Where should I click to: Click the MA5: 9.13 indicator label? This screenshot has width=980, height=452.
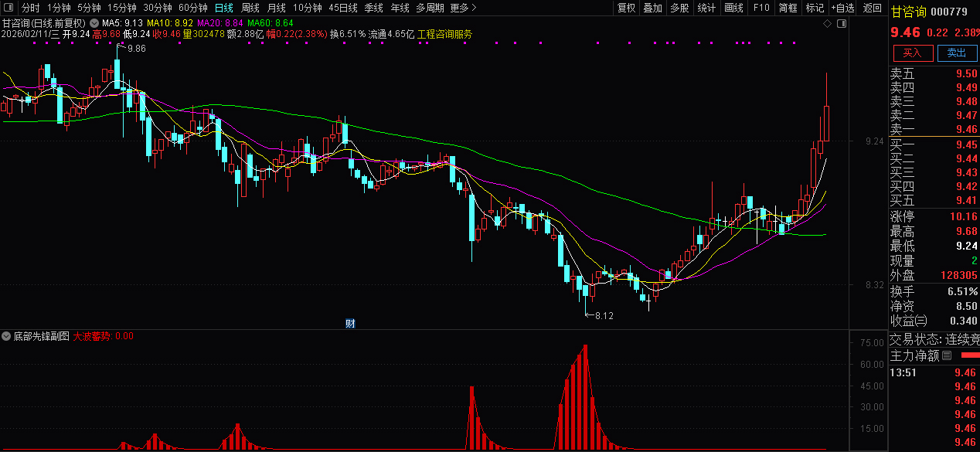tap(123, 23)
